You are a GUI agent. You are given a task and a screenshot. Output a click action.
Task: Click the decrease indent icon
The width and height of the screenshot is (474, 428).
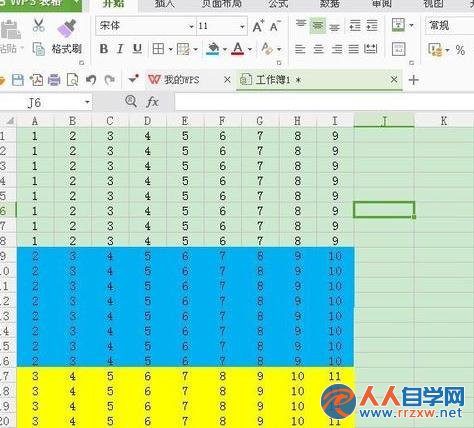click(355, 25)
